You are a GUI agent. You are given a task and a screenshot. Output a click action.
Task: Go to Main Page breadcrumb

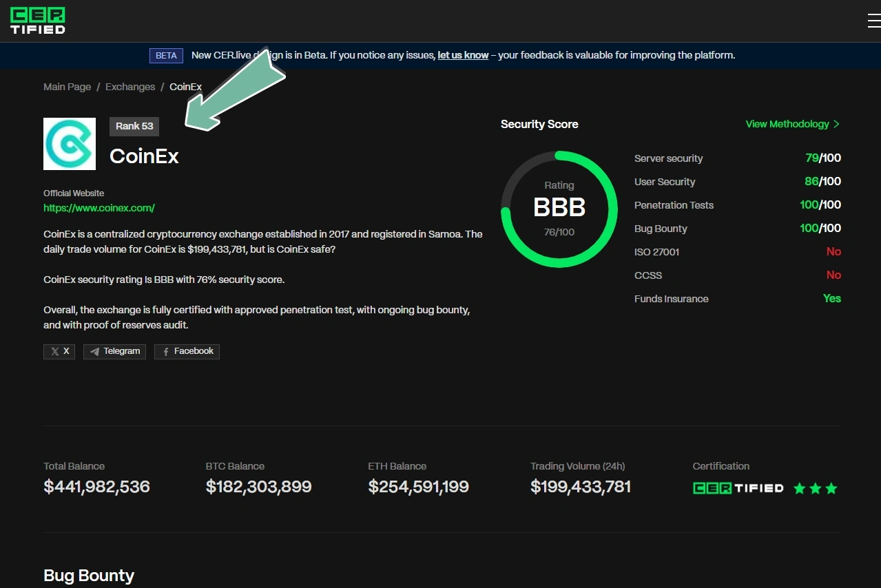pos(67,87)
